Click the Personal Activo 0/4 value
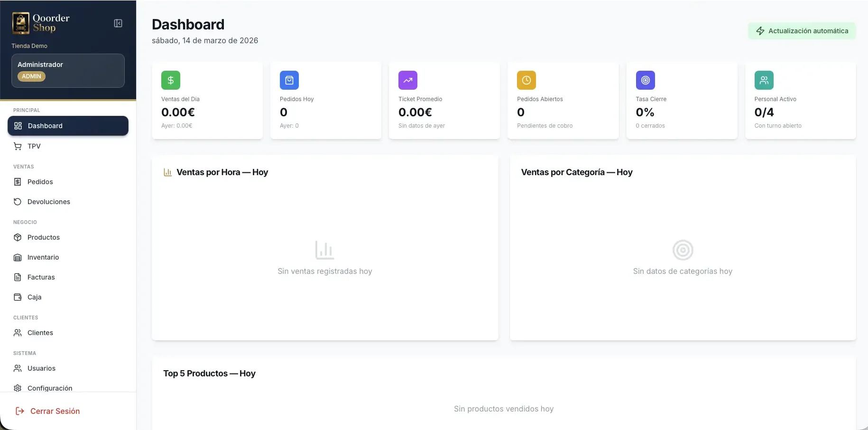The image size is (868, 430). pyautogui.click(x=764, y=112)
